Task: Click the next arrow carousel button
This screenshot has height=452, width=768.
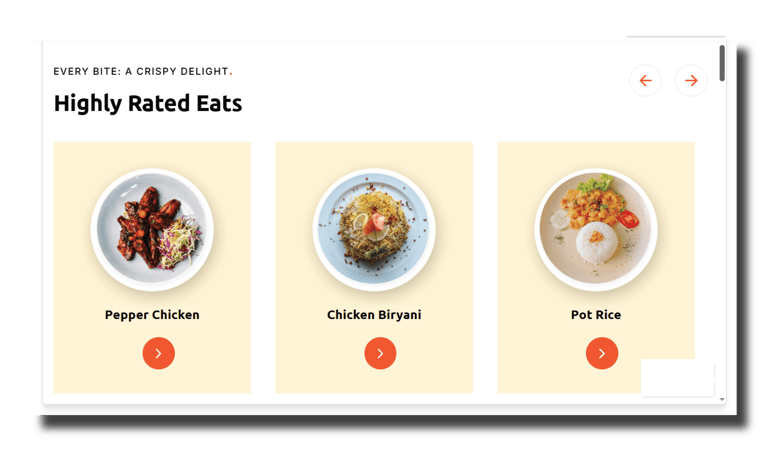Action: pos(691,80)
